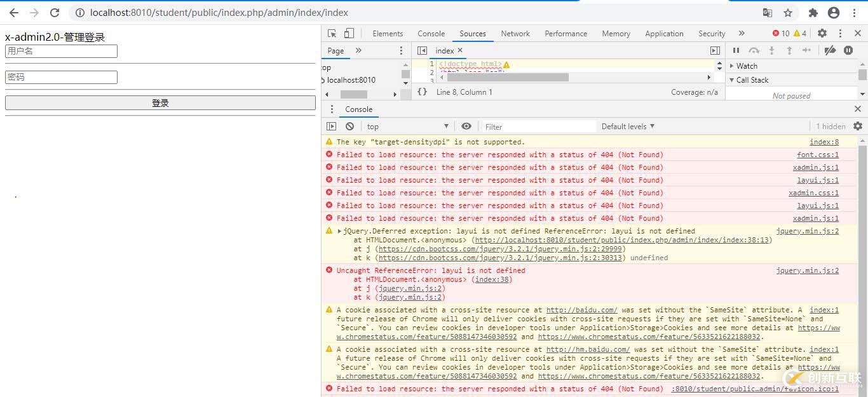This screenshot has width=868, height=397.
Task: Bookmark this page with star
Action: click(788, 13)
